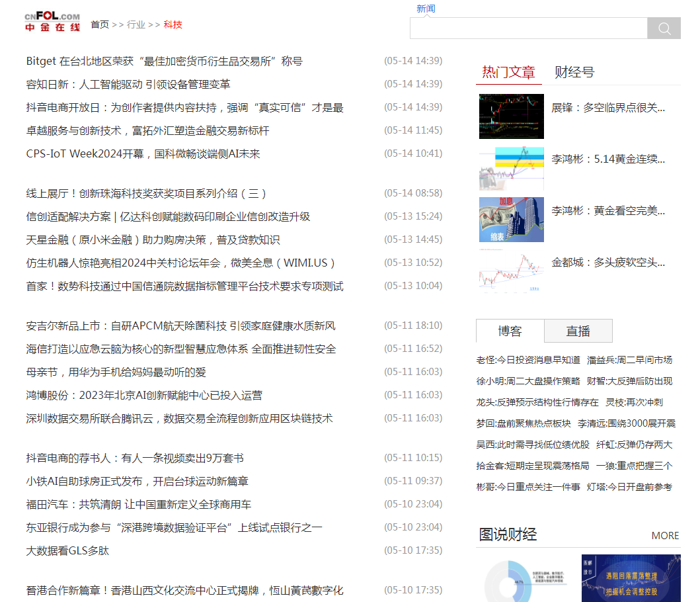This screenshot has width=700, height=602.
Task: Open 鸿博股份：2023年北京AI headline
Action: click(x=144, y=396)
